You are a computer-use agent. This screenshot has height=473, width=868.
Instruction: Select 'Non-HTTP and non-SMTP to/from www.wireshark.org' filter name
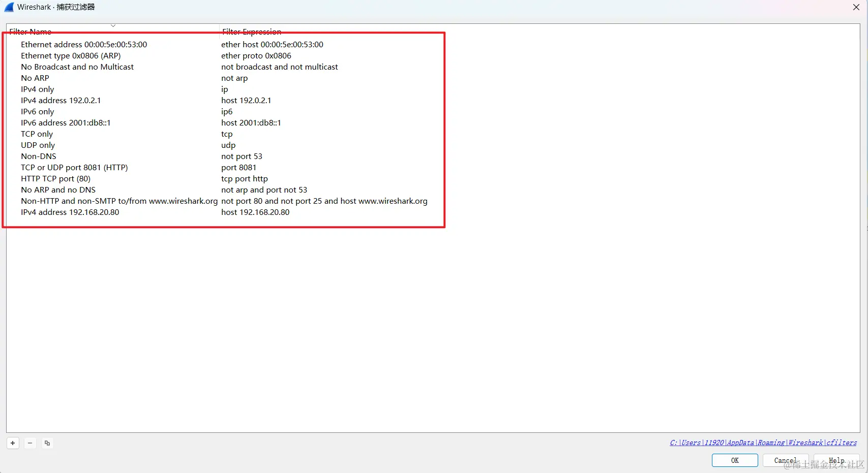point(119,201)
